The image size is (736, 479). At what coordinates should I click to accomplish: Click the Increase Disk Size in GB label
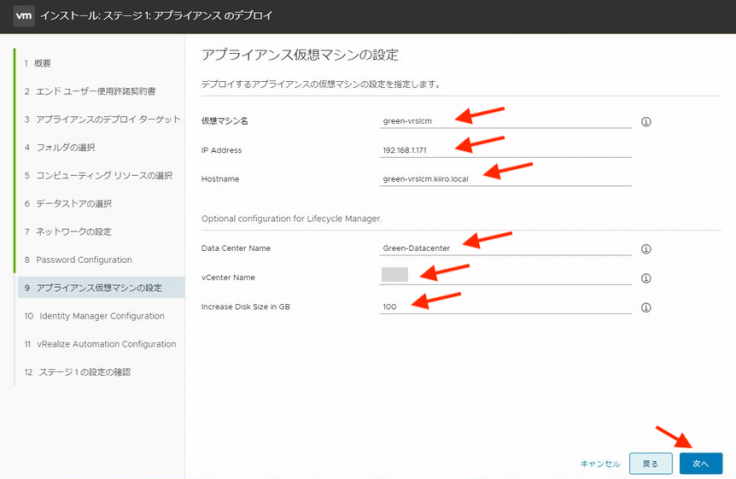[x=245, y=307]
